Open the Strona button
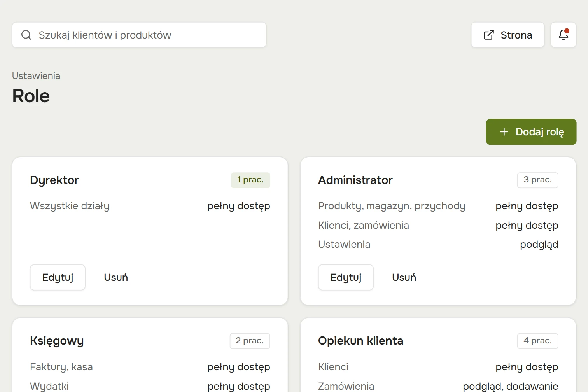588x392 pixels. tap(507, 35)
